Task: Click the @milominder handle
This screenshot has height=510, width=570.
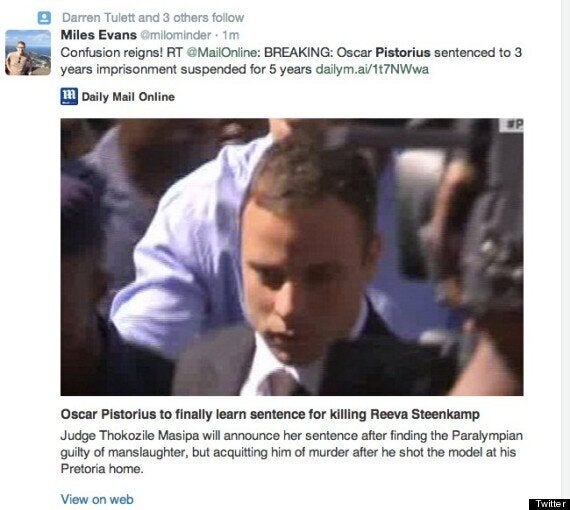Action: tap(176, 35)
